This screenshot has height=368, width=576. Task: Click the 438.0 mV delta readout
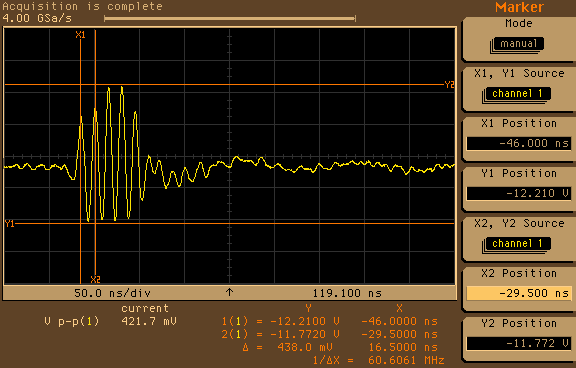point(305,347)
